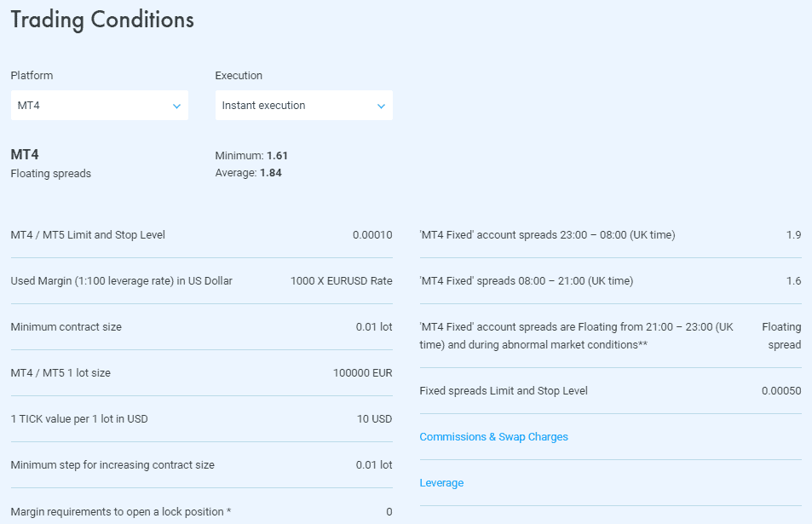Image resolution: width=812 pixels, height=524 pixels.
Task: Select the Minimum step for increasing contract size label
Action: 112,465
